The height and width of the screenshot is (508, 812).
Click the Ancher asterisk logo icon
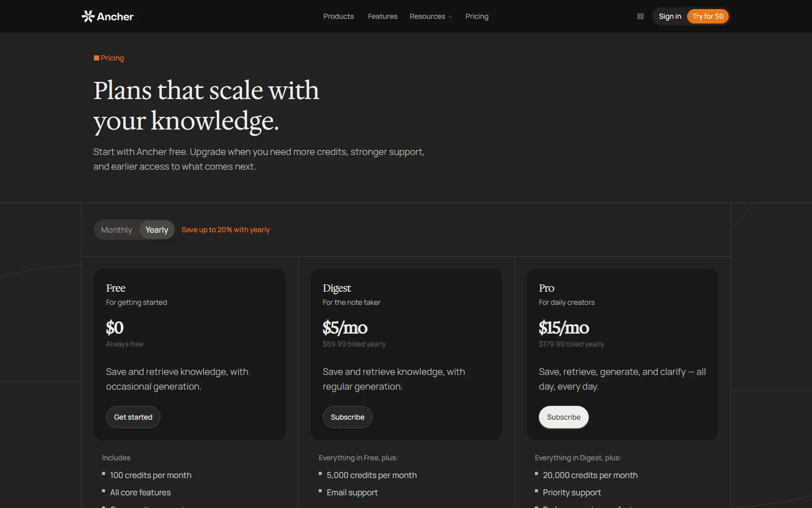(x=88, y=16)
